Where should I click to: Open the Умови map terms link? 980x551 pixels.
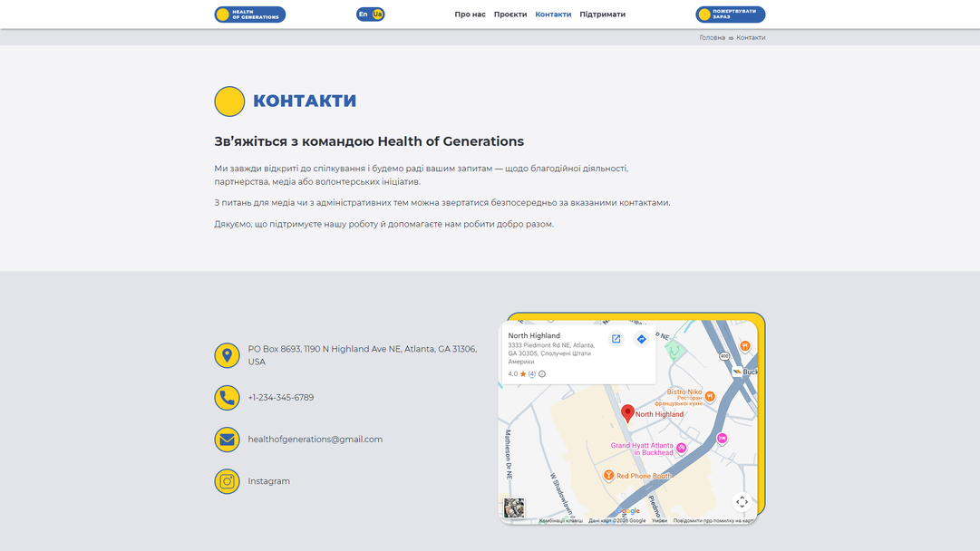pos(659,520)
